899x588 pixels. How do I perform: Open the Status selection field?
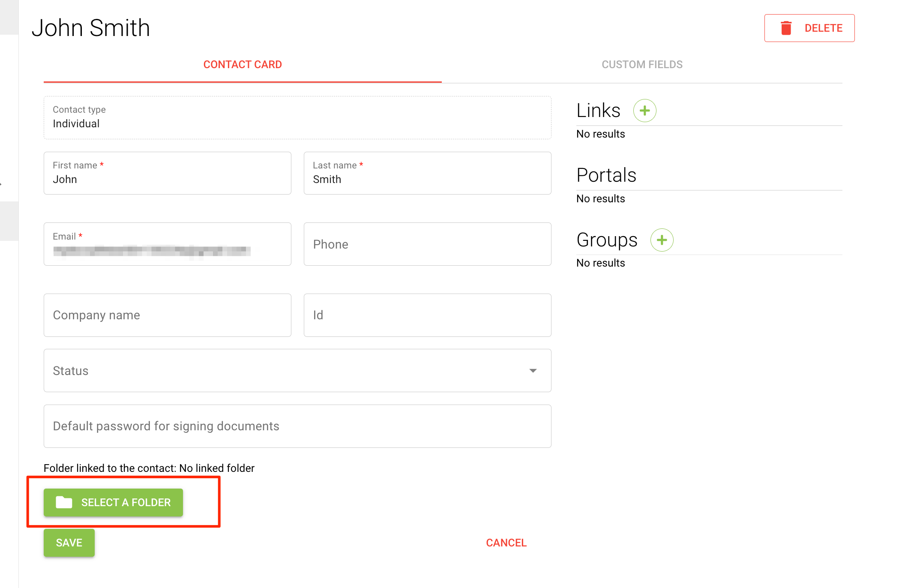283,371
